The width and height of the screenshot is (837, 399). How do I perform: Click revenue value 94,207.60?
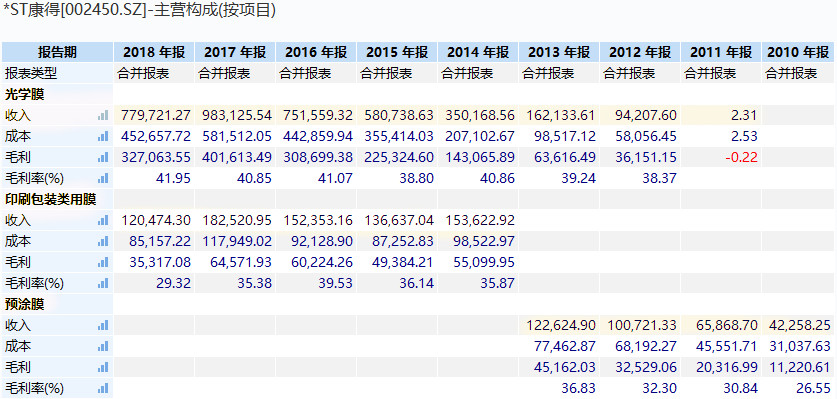click(647, 115)
